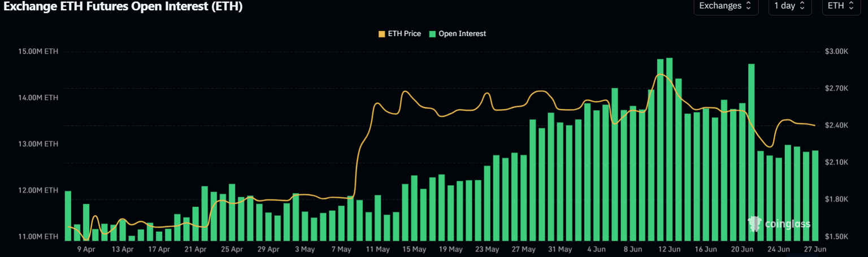Viewport: 868px width, 257px height.
Task: Click the 4 Jun date label
Action: [596, 249]
